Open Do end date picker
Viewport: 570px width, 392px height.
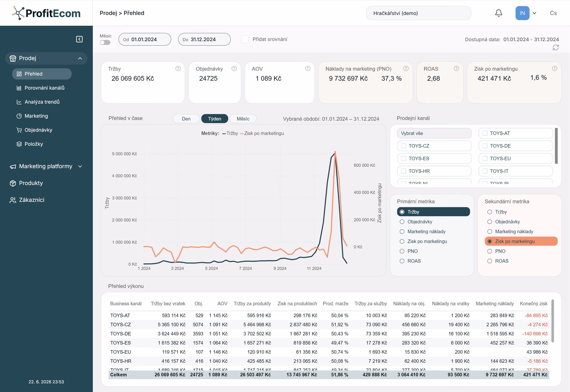click(204, 40)
